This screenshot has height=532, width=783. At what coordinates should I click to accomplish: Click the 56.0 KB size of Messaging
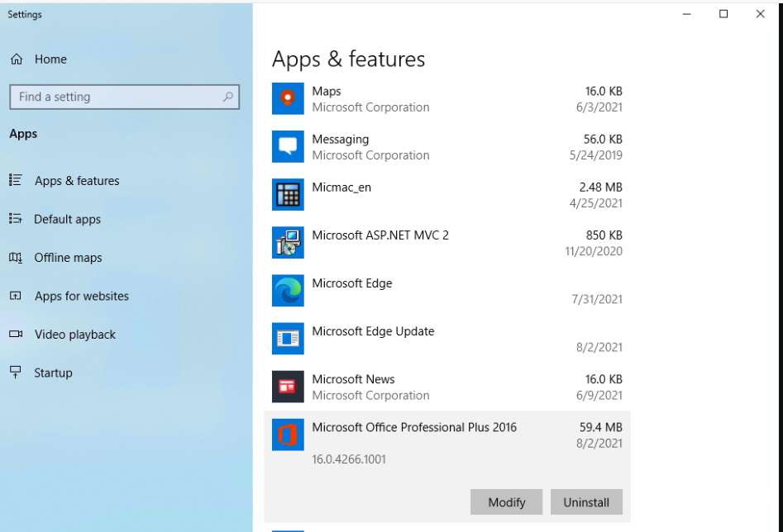point(603,140)
